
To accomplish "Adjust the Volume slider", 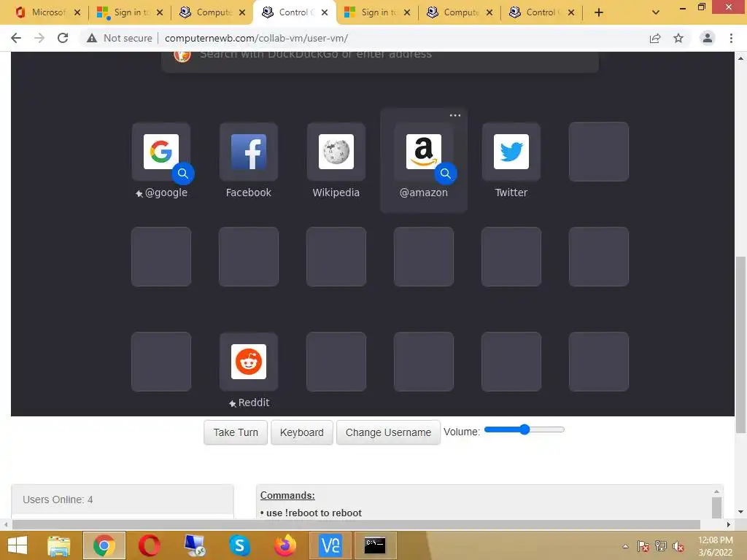I will click(x=524, y=429).
